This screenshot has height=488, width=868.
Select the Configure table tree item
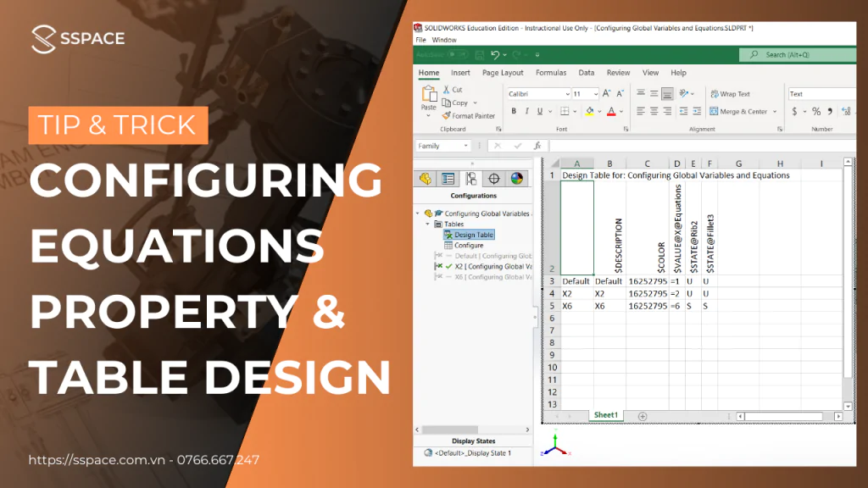point(464,245)
